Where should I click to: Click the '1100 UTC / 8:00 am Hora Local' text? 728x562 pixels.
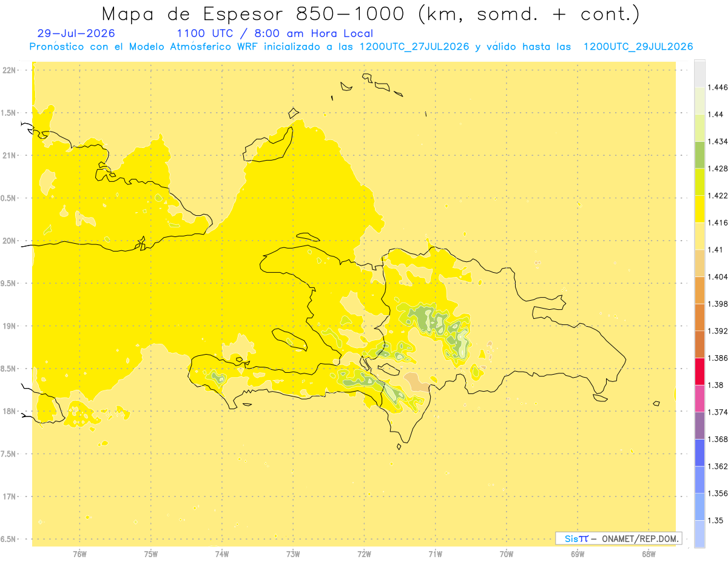pyautogui.click(x=275, y=33)
